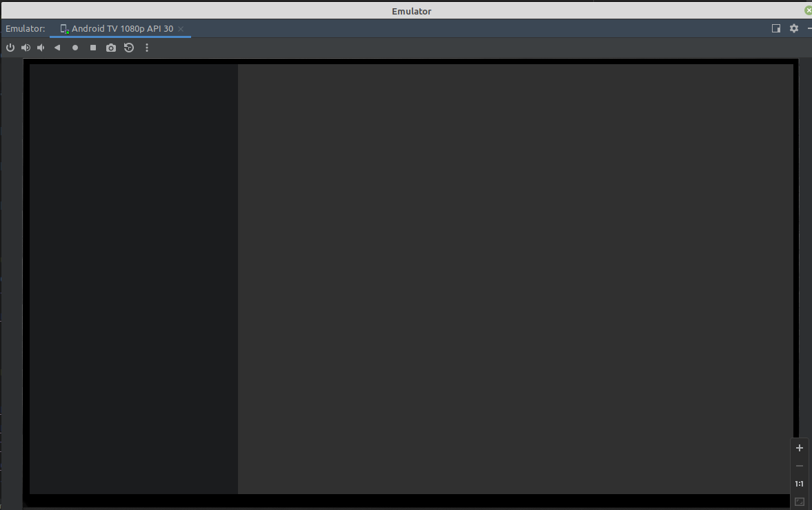Reset zoom to 1:1 actual size
Viewport: 812px width, 510px height.
(x=800, y=484)
